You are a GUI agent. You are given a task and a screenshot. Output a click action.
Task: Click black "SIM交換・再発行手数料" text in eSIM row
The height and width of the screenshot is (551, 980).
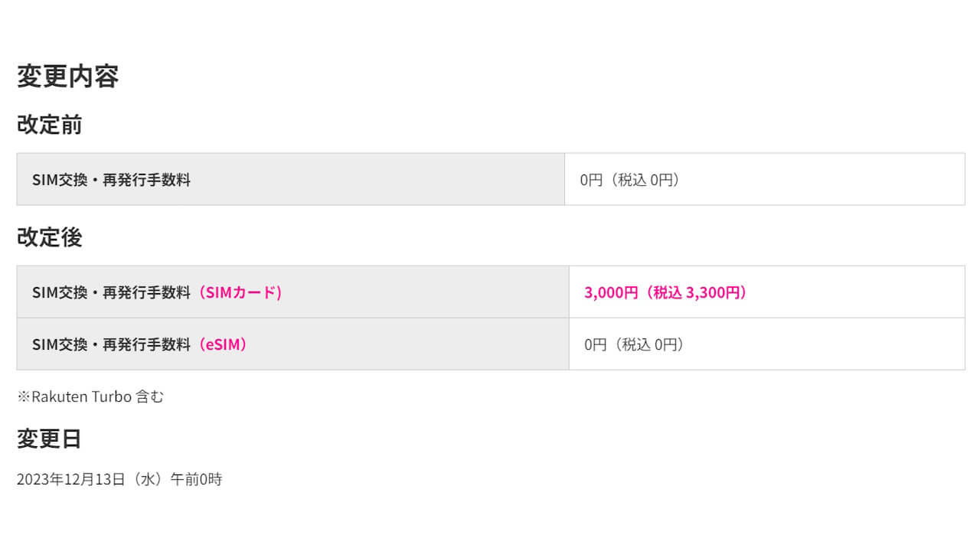[111, 344]
